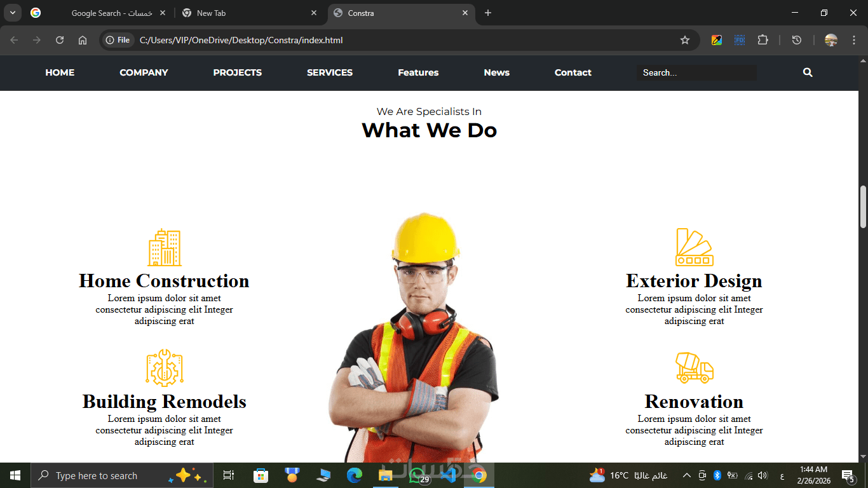The image size is (868, 488).
Task: Click the "Building Remodels" heading
Action: [164, 402]
